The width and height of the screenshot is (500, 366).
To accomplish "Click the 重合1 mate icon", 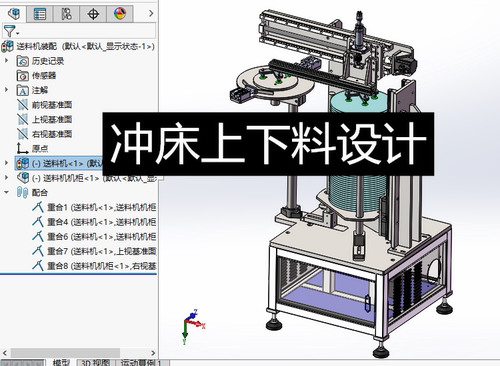I will 38,207.
